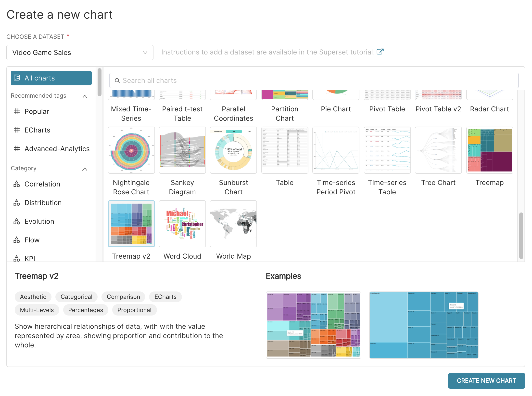Select the Word Cloud chart icon
The width and height of the screenshot is (532, 396).
pyautogui.click(x=182, y=224)
